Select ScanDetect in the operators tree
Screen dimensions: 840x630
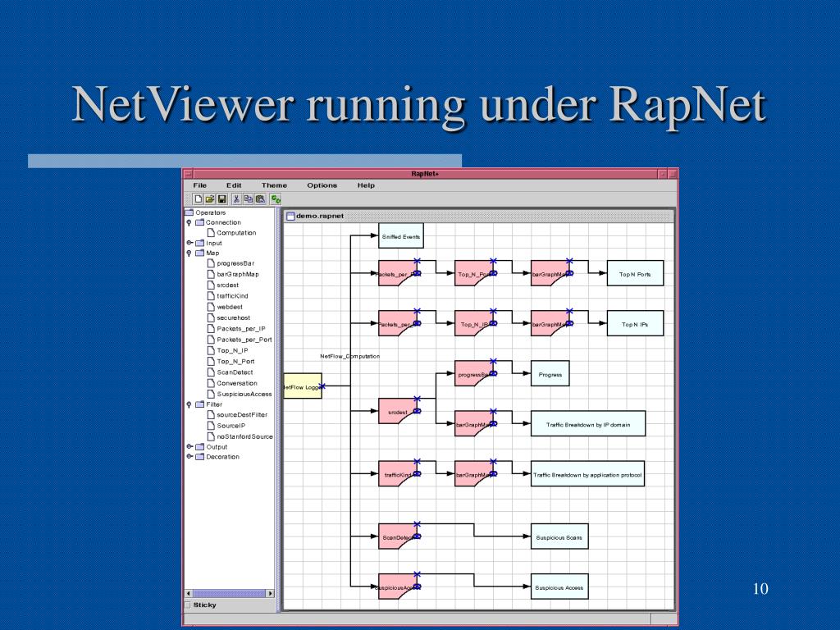235,372
